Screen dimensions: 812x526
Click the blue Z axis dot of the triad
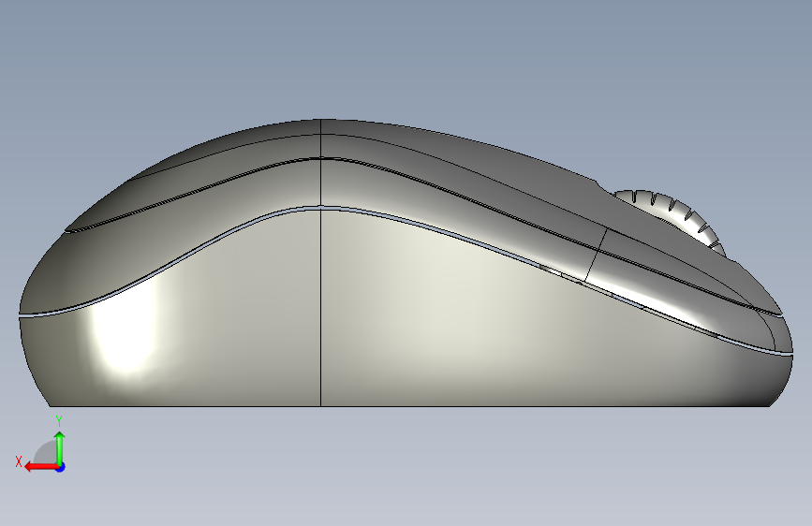click(x=61, y=467)
